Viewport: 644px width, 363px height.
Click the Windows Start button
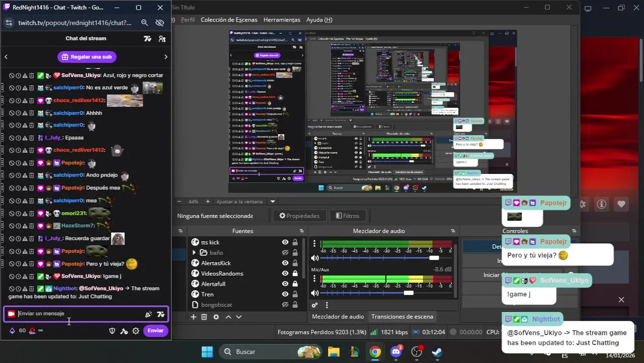(x=207, y=351)
